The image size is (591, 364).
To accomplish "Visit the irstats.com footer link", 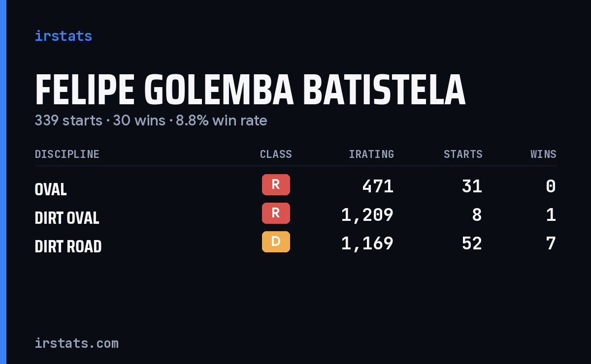I will 77,343.
